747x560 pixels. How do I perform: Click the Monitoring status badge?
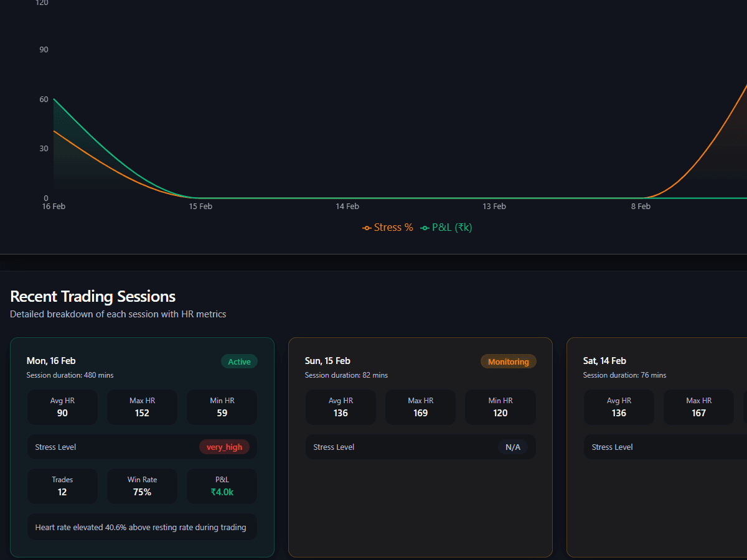point(508,361)
